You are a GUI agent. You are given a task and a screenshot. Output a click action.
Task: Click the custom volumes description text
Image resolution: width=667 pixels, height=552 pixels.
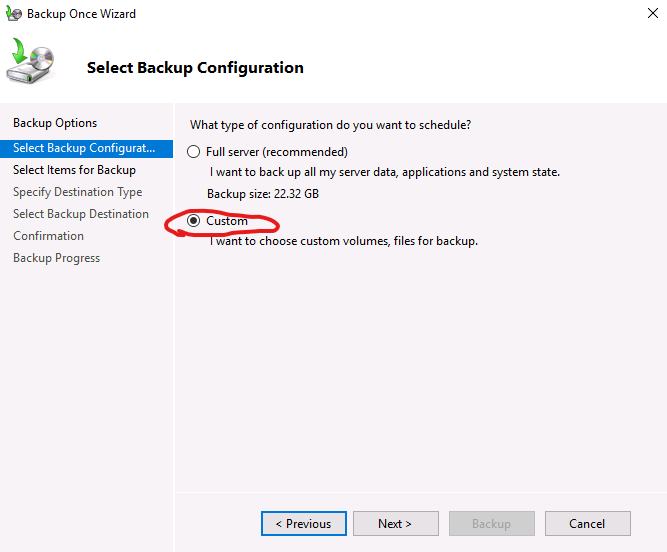pyautogui.click(x=343, y=241)
